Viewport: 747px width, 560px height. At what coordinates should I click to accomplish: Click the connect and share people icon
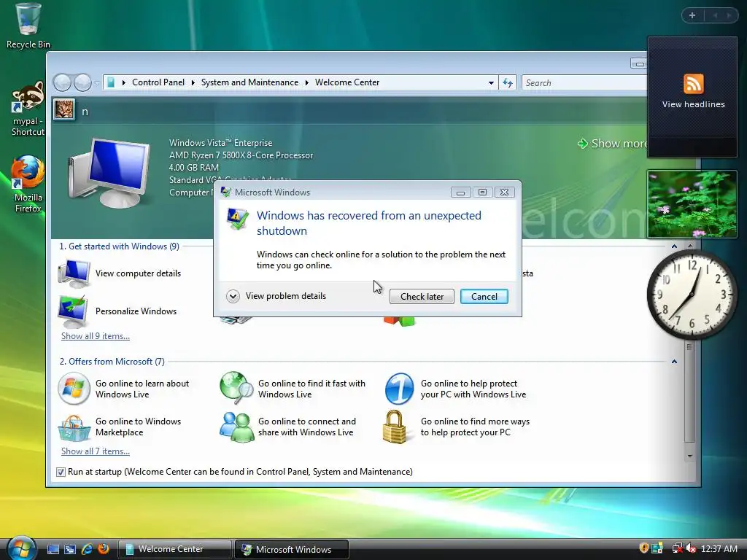pos(236,427)
